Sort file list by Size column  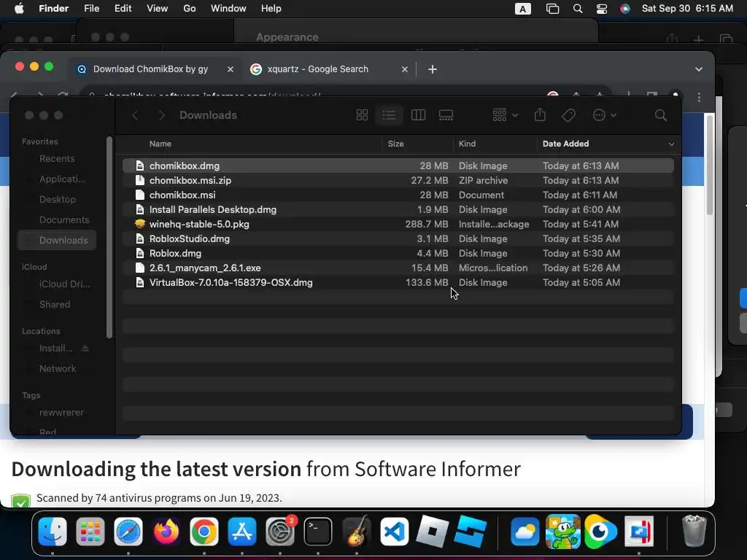coord(396,144)
